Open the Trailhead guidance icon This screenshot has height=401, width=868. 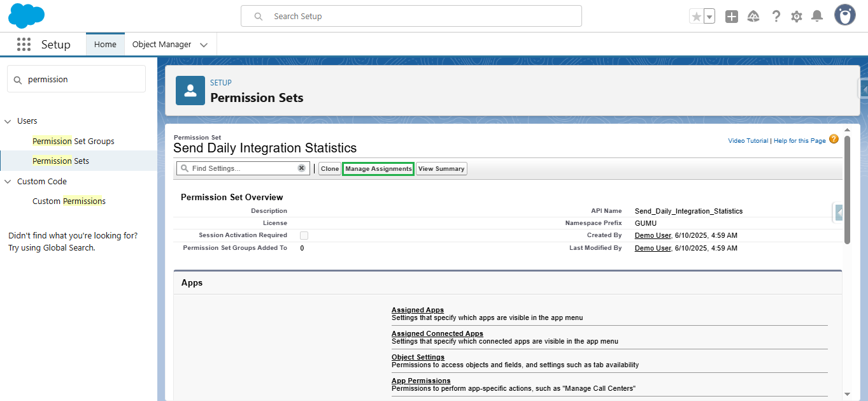click(753, 17)
